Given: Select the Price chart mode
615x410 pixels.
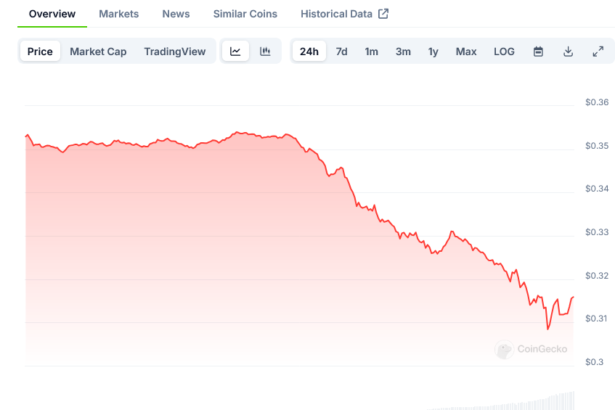Looking at the screenshot, I should [x=41, y=51].
